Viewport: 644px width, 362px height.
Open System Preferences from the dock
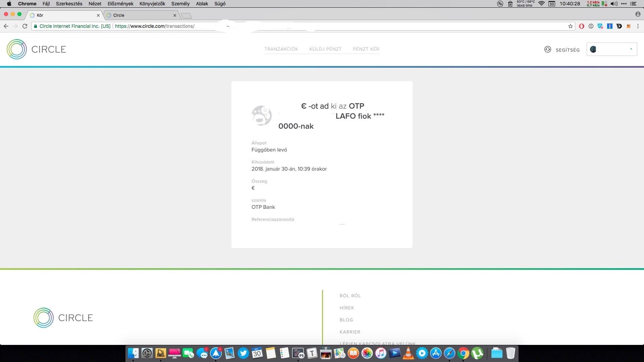[147, 353]
